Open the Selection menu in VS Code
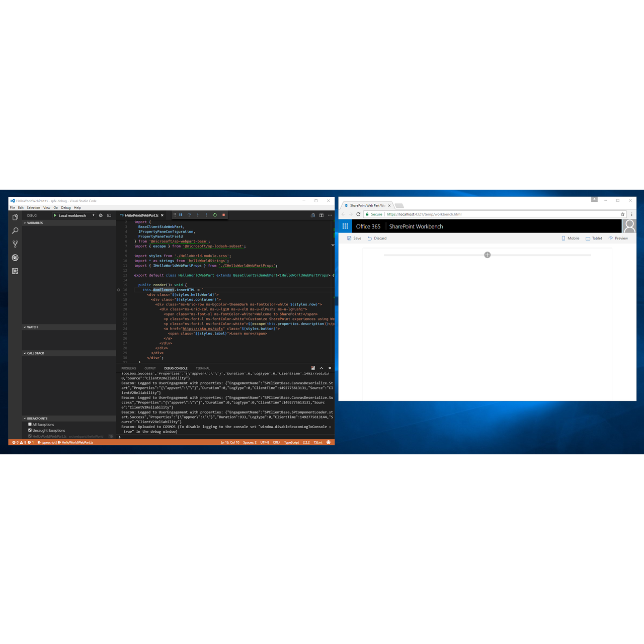The image size is (644, 644). [33, 208]
